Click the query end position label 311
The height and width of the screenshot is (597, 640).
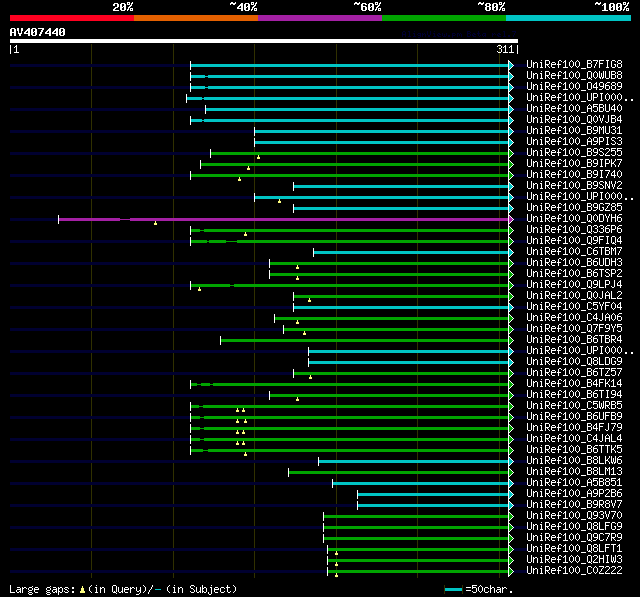tap(505, 49)
